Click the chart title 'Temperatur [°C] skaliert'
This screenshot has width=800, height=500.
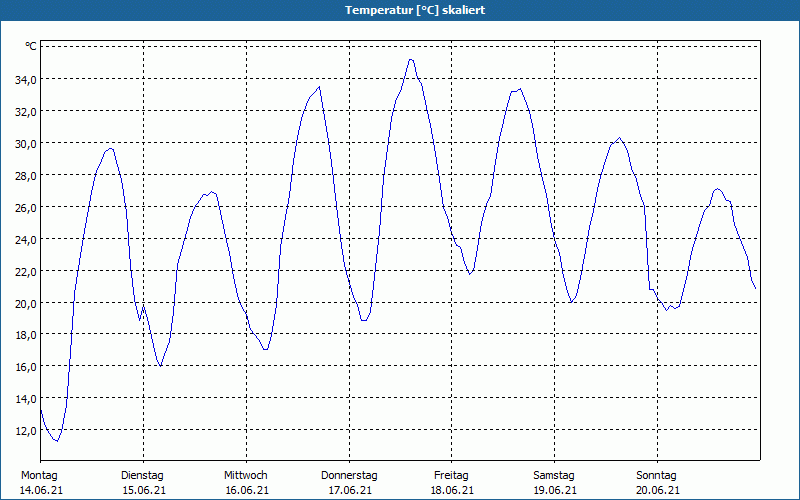400,10
